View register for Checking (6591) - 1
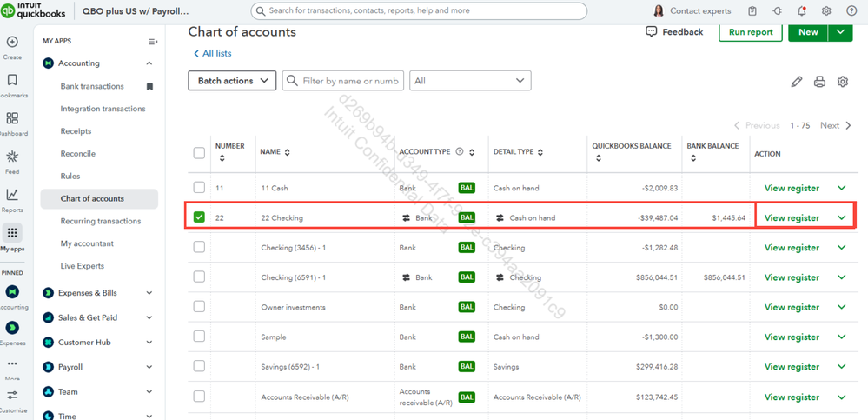 click(x=792, y=277)
